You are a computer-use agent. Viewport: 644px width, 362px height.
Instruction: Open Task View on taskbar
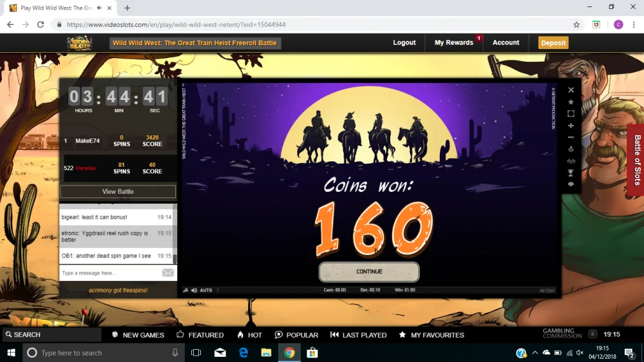(196, 353)
